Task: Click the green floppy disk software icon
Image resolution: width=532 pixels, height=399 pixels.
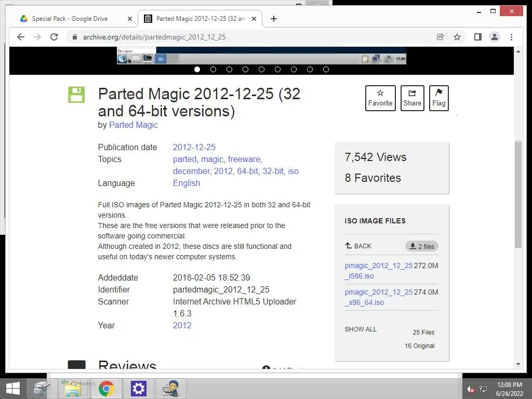Action: pyautogui.click(x=76, y=95)
